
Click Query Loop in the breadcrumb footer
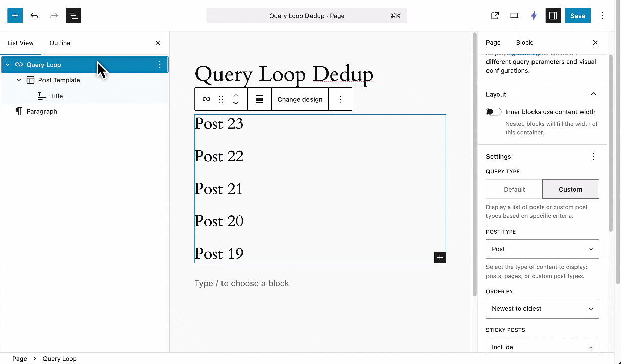pyautogui.click(x=60, y=359)
